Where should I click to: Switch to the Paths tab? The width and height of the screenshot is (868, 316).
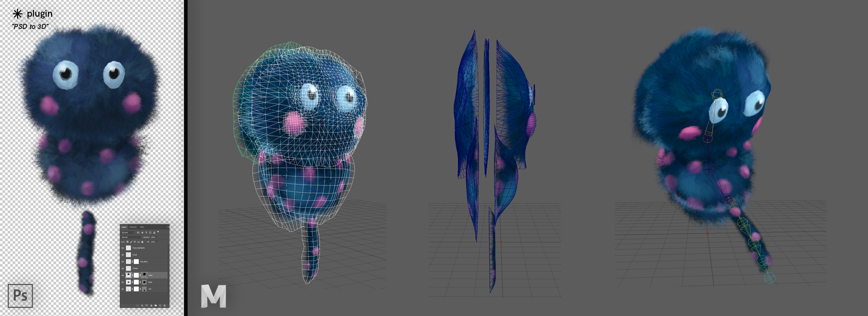(x=142, y=227)
